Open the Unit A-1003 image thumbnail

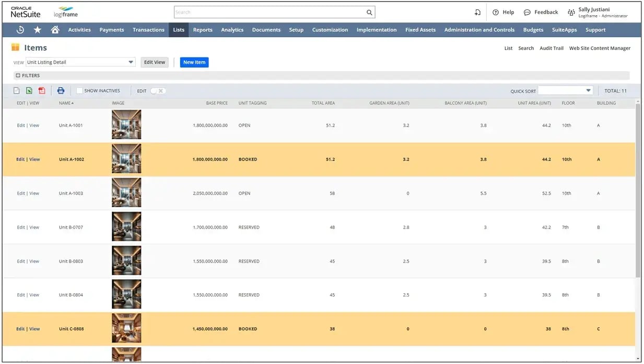(x=126, y=192)
